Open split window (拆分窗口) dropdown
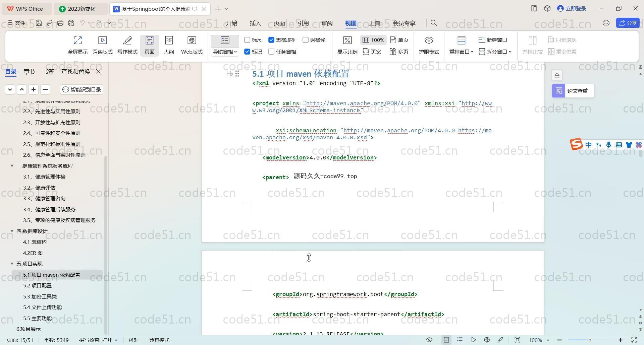Viewport: 644px width, 345px height. [495, 52]
